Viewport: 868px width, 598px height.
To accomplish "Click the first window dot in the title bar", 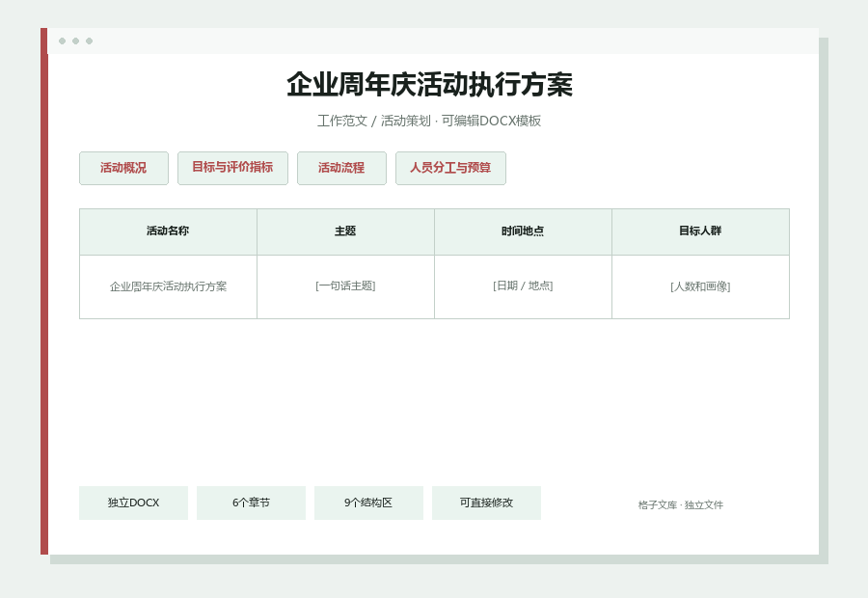I will click(62, 41).
